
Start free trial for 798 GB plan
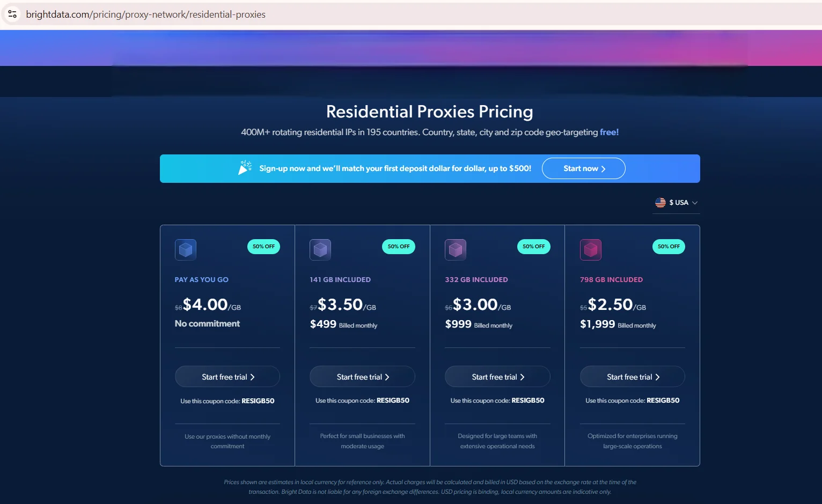pyautogui.click(x=633, y=377)
